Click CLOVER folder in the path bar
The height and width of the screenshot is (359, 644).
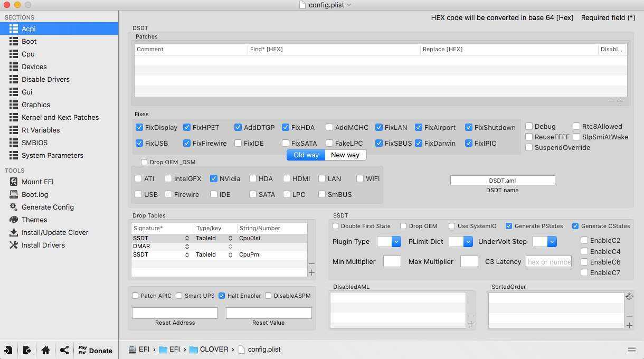click(209, 349)
